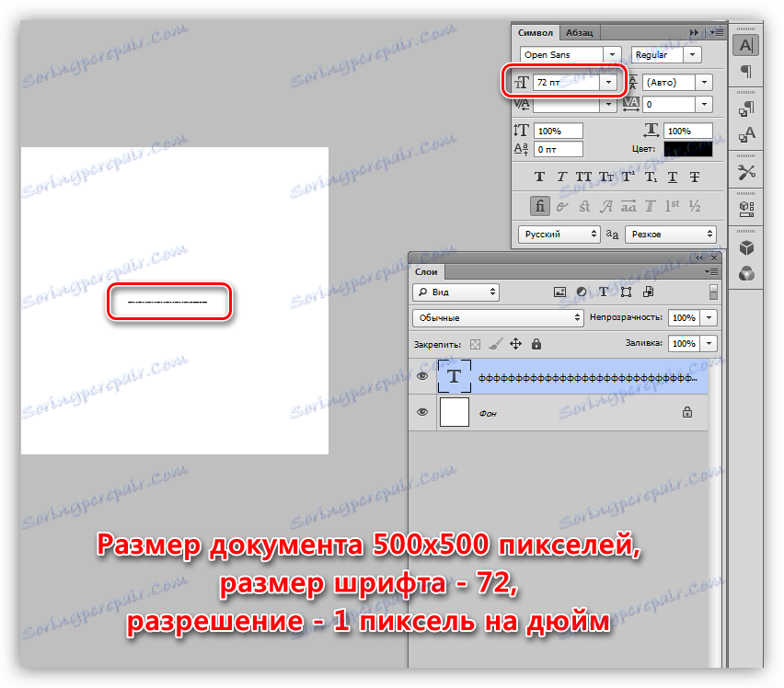Lock position move icon
The image size is (784, 688).
(x=515, y=344)
